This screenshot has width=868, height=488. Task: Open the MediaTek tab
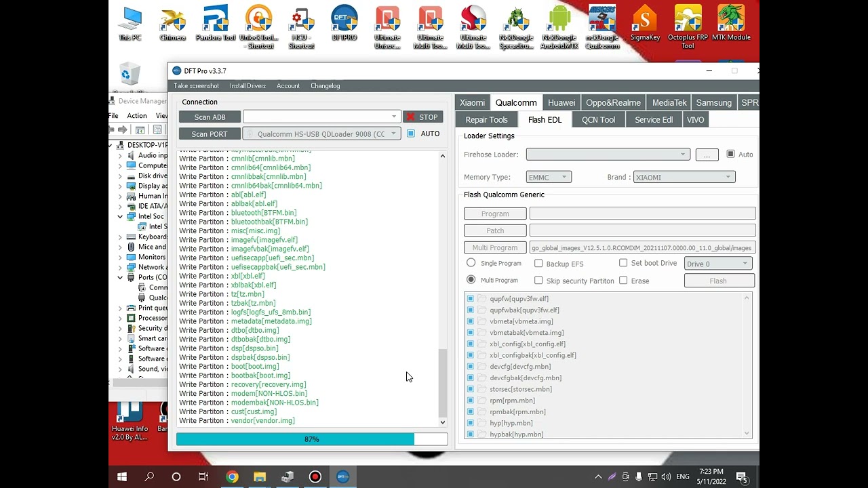(x=669, y=102)
